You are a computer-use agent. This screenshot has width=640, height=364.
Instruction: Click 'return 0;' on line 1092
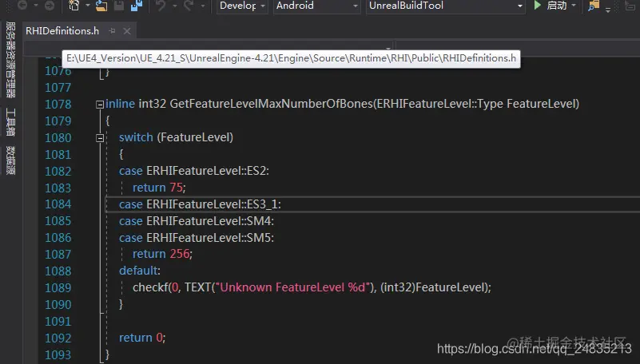pos(142,338)
